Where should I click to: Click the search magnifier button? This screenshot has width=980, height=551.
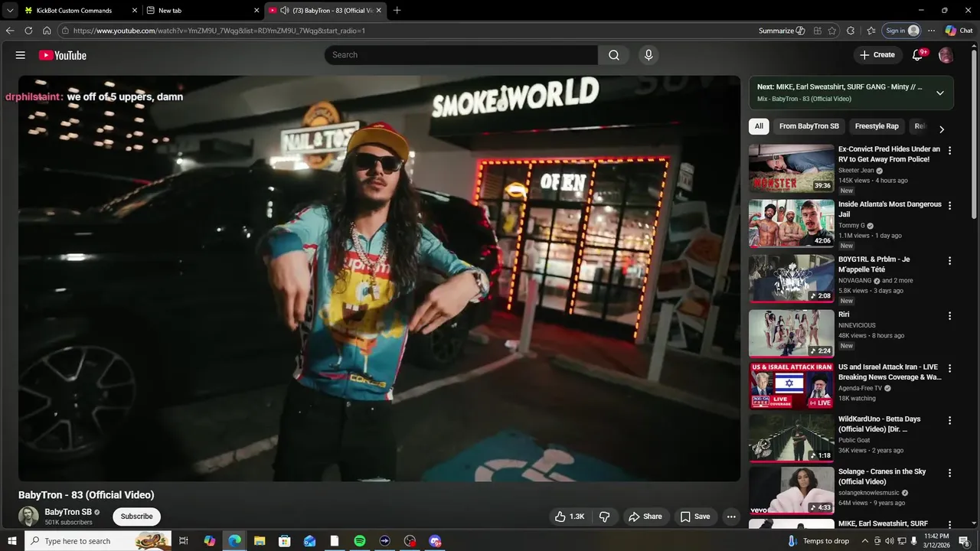pos(614,55)
